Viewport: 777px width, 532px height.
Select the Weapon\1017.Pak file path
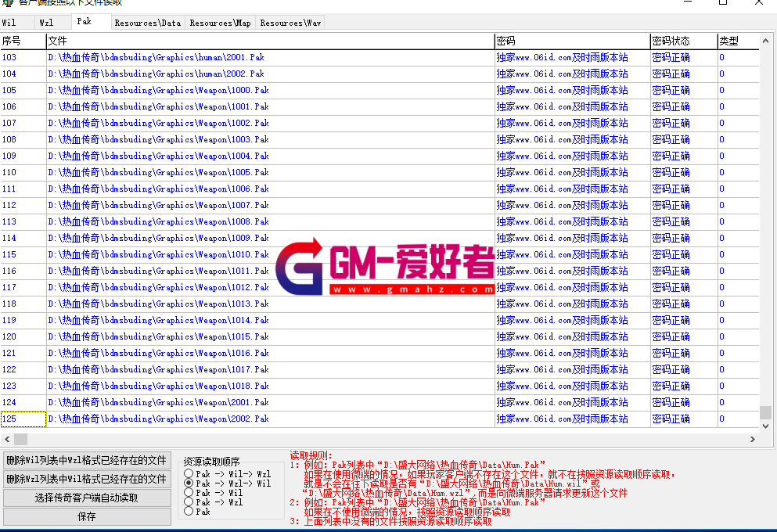point(159,369)
